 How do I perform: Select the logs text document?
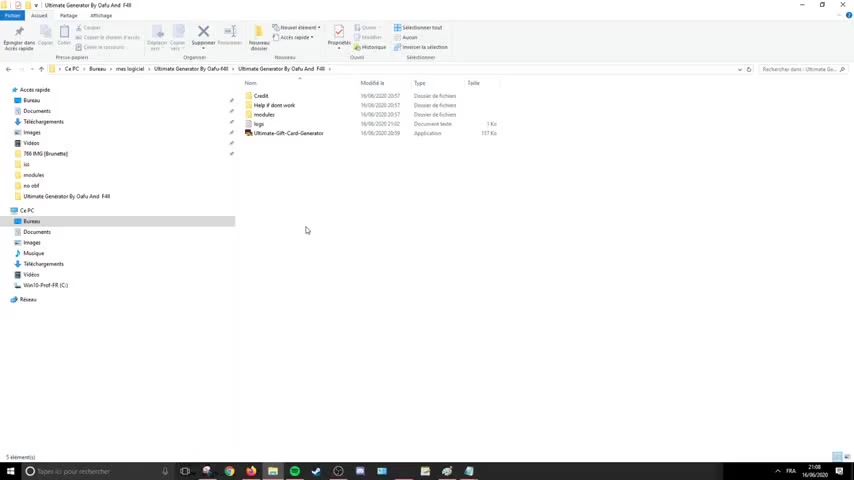pos(259,124)
